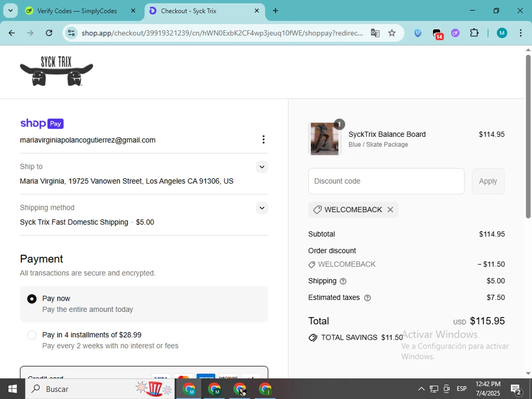Reload the checkout page
This screenshot has width=532, height=399.
[x=49, y=33]
